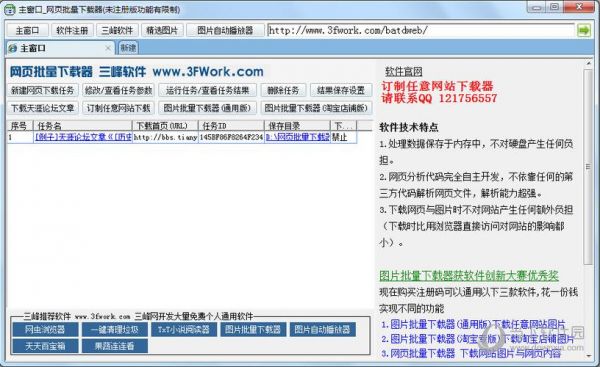Open 天天百宝箱
This screenshot has width=600, height=367.
pyautogui.click(x=45, y=346)
